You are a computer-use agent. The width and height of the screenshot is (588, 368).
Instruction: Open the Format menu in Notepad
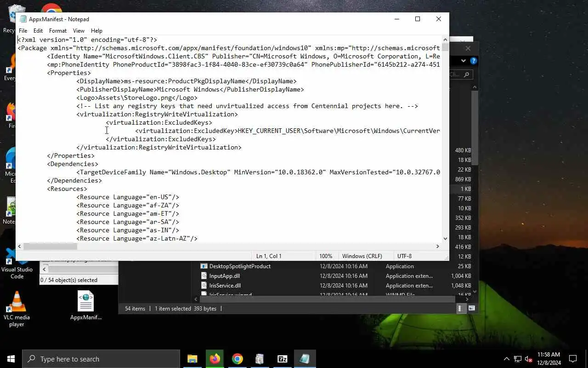point(58,31)
